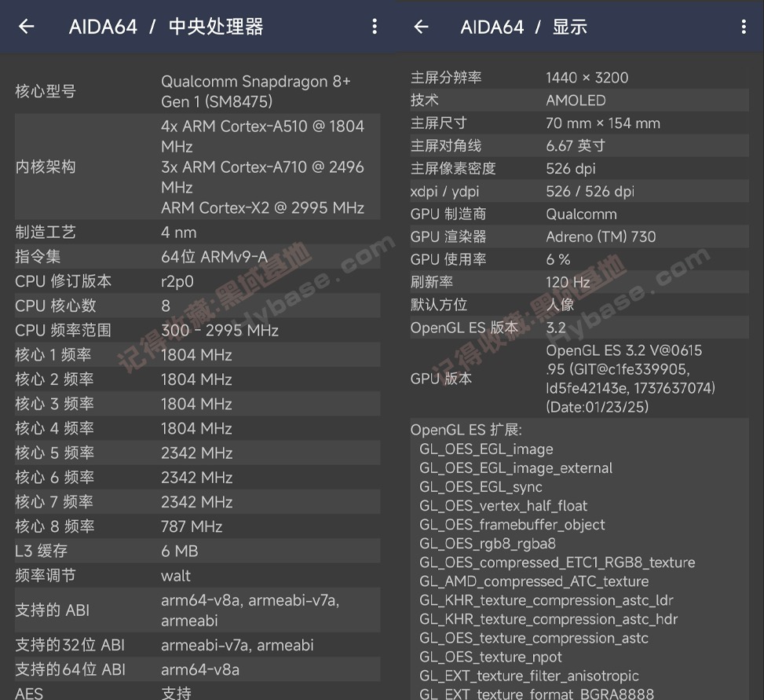
Task: Tap AIDA64 in the display page title bar
Action: [492, 27]
